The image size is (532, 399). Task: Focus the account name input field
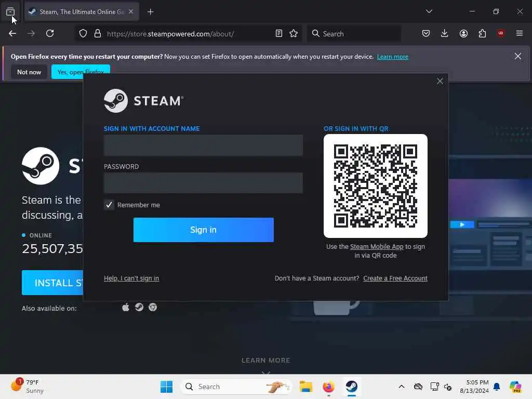coord(203,145)
